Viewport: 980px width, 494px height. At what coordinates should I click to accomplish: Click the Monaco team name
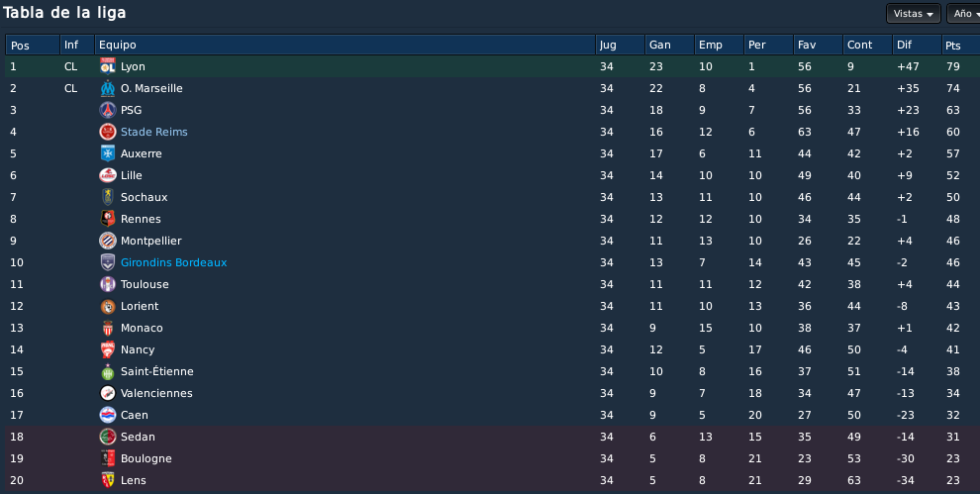142,328
